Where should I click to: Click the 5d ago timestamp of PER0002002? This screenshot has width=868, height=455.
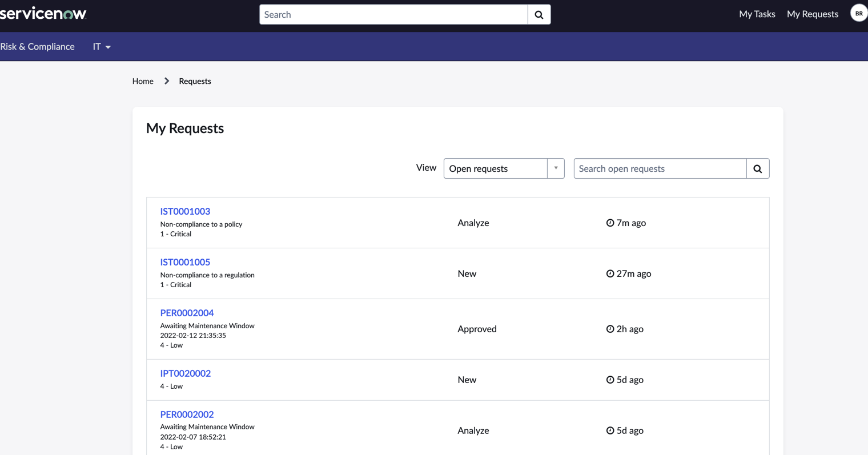630,430
